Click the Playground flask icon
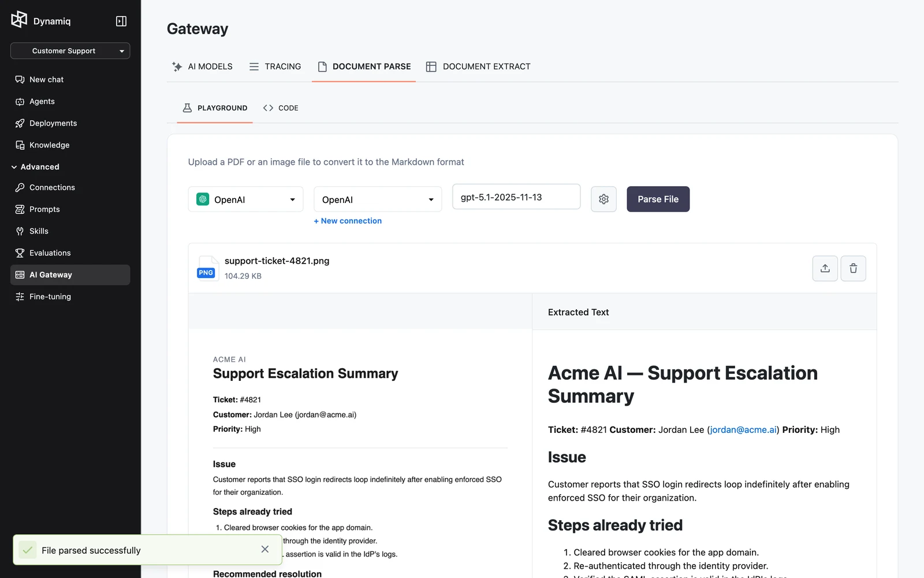Image resolution: width=924 pixels, height=578 pixels. [187, 108]
